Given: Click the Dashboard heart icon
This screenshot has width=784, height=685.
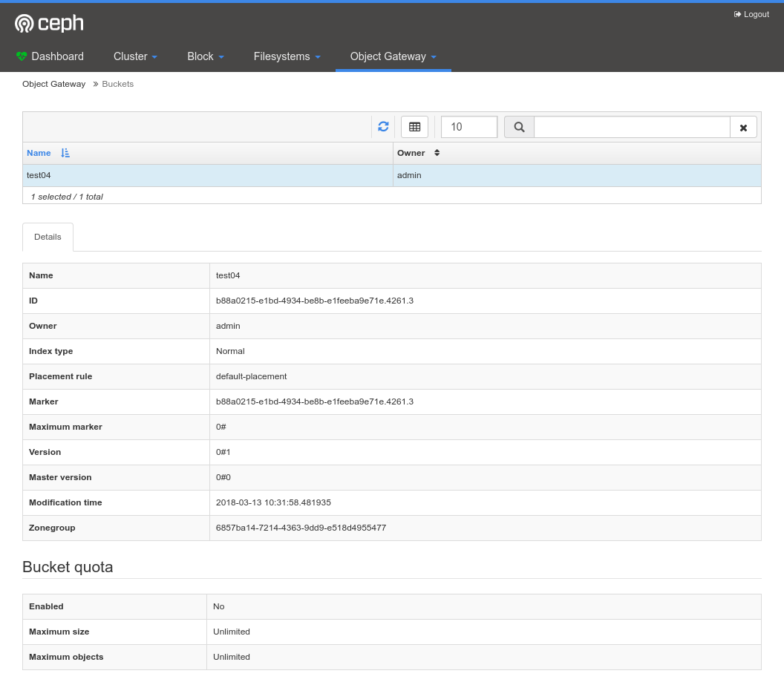Looking at the screenshot, I should coord(20,56).
